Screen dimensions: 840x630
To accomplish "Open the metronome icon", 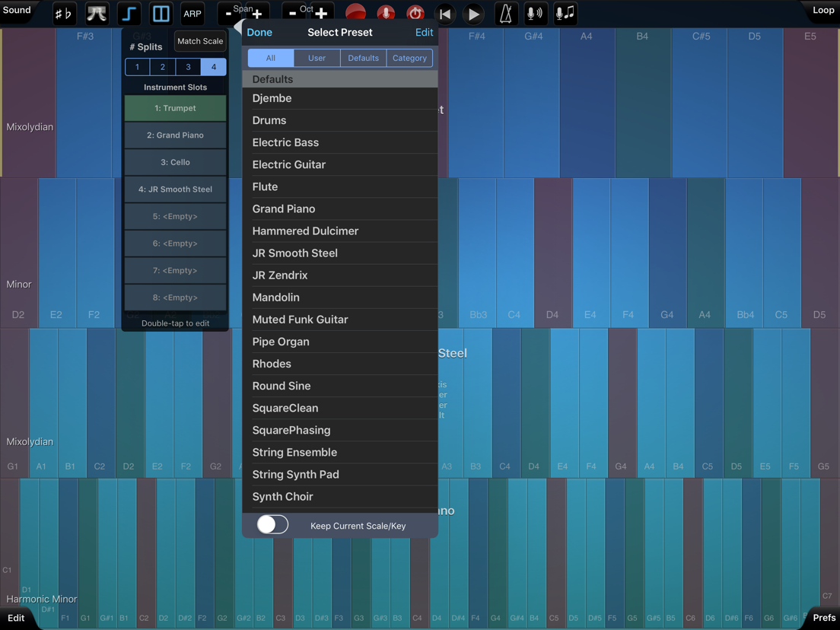I will 505,14.
